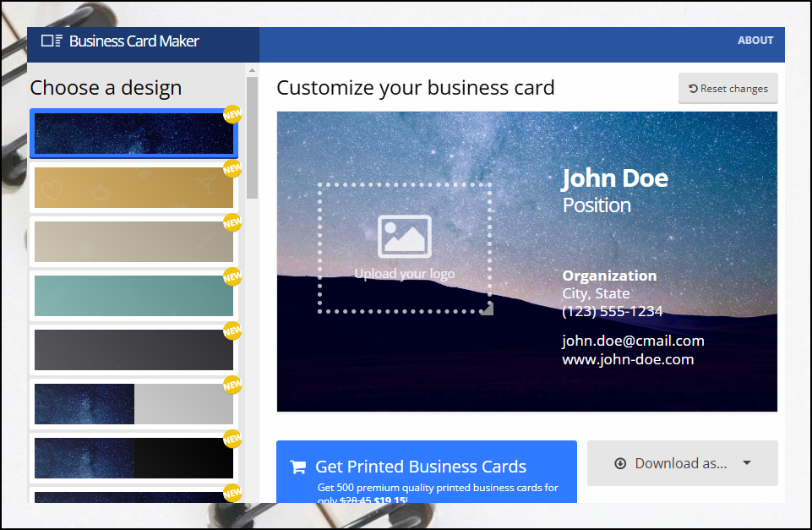Choose the starry and black split design
Viewport: 812px width, 530px height.
tap(134, 458)
